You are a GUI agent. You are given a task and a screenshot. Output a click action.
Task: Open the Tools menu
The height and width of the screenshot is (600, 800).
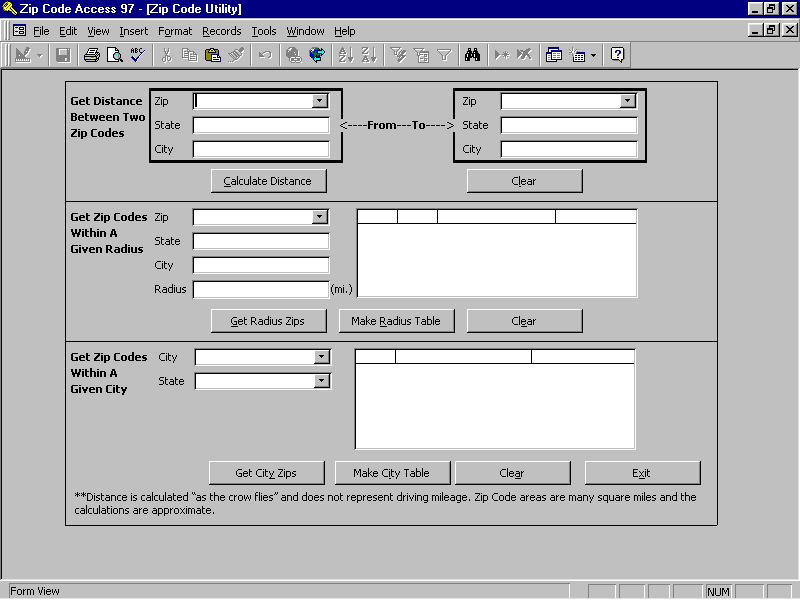pos(264,31)
